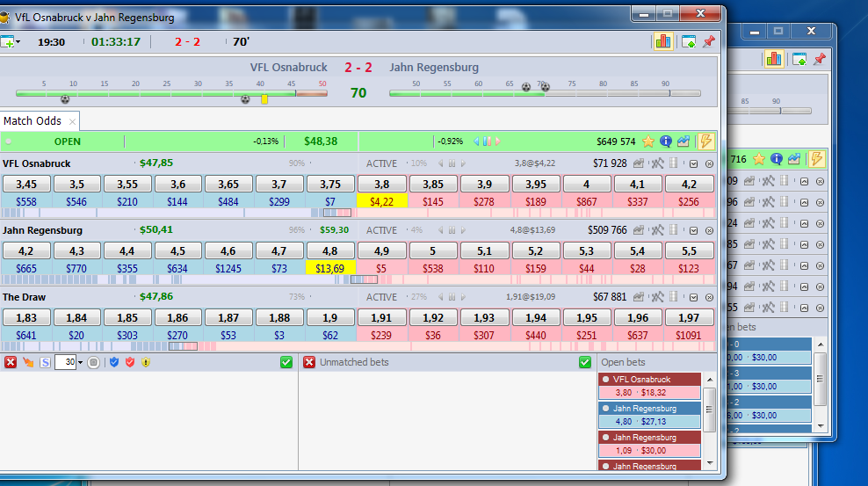The width and height of the screenshot is (868, 486).
Task: Click the red X beside Unmatched bets
Action: tap(309, 362)
